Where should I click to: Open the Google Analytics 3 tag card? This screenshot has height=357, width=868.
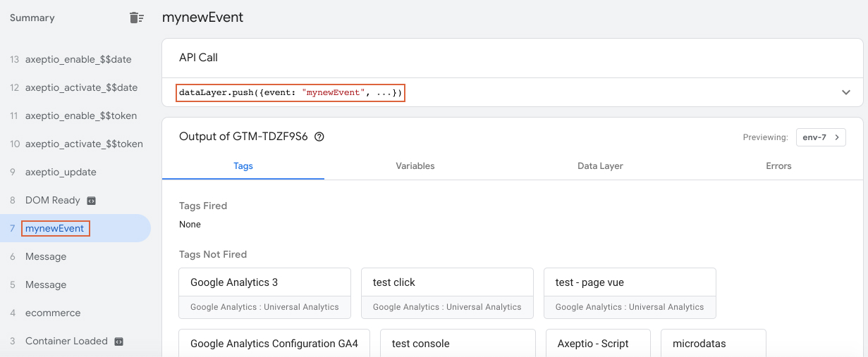[x=264, y=293]
